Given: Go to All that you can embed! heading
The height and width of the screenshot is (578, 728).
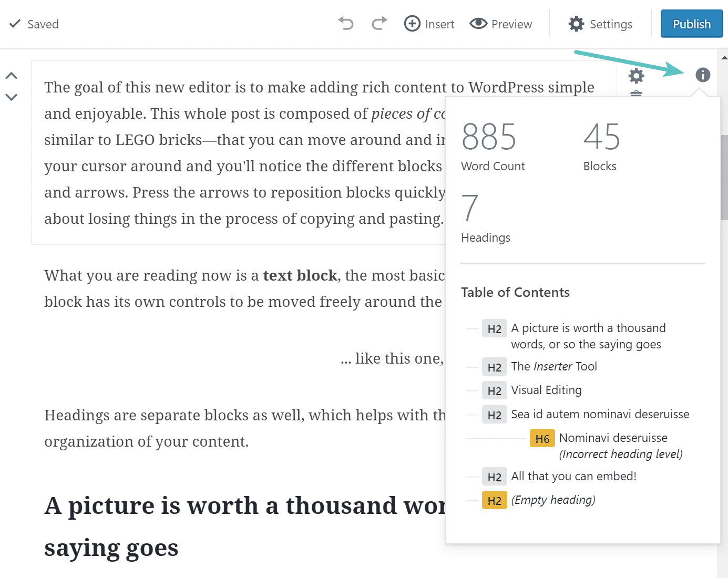Looking at the screenshot, I should click(573, 477).
